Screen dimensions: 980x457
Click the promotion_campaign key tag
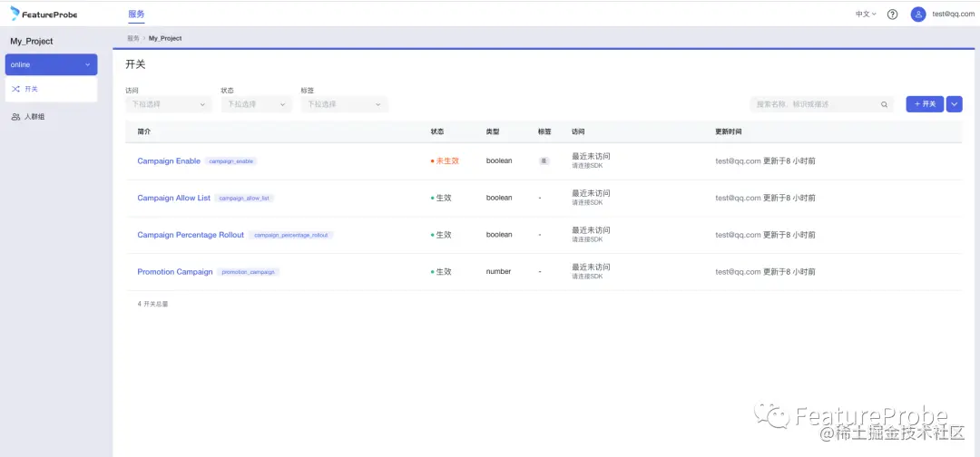click(x=248, y=272)
